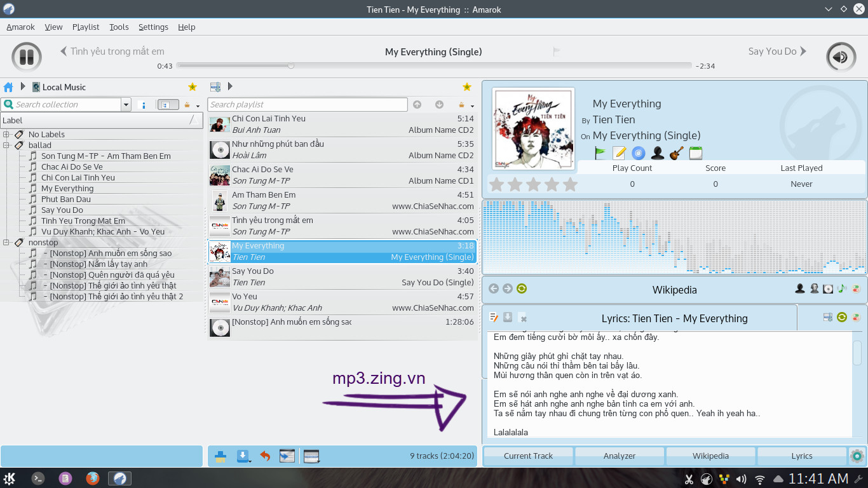Open the playlist layout icon above search playlist
This screenshot has width=868, height=488.
[x=215, y=87]
